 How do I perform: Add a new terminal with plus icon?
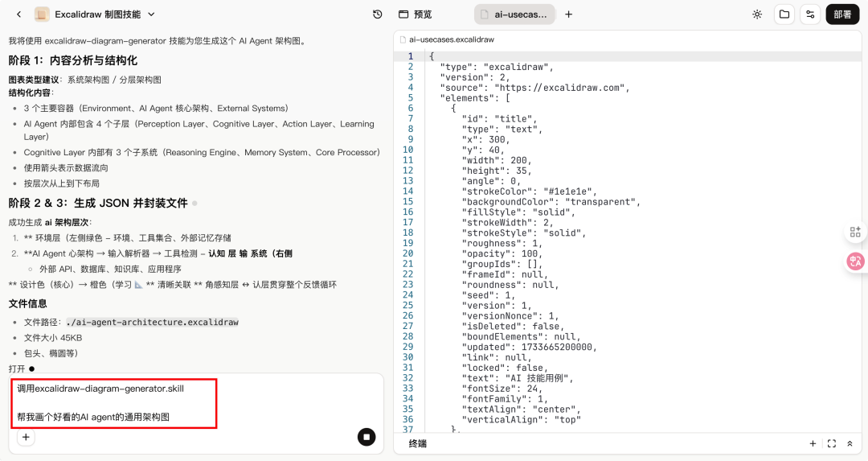point(813,443)
